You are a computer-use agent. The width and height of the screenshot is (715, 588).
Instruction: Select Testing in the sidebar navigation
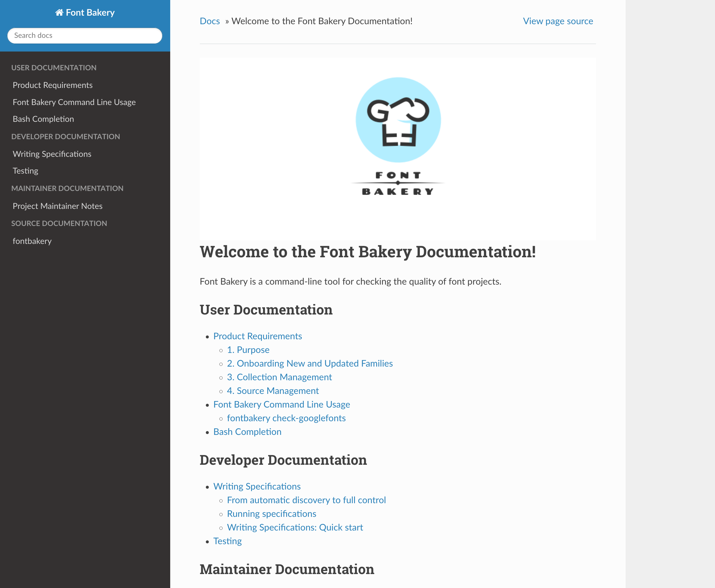(x=25, y=171)
